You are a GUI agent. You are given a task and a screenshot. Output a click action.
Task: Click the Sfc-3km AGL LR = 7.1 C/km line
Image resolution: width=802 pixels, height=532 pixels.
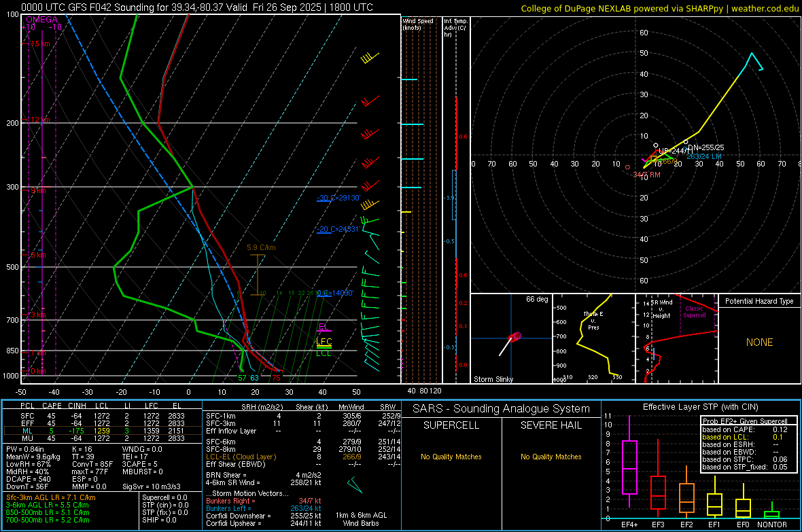[x=51, y=497]
